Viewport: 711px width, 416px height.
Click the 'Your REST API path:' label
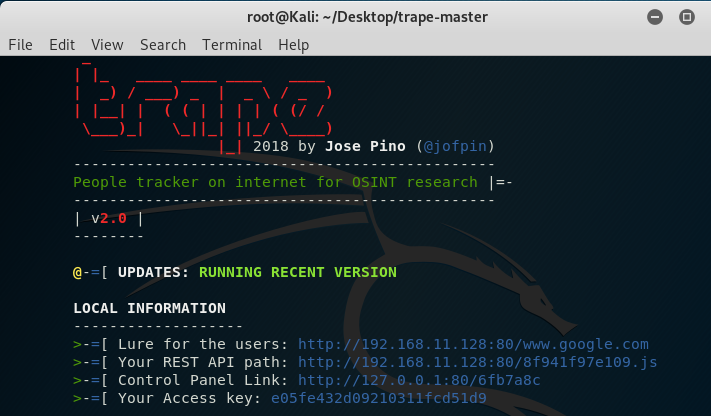[203, 362]
